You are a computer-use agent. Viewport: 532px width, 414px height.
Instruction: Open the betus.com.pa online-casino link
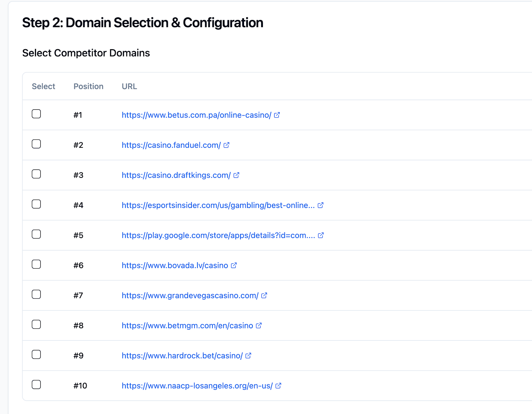click(x=196, y=115)
